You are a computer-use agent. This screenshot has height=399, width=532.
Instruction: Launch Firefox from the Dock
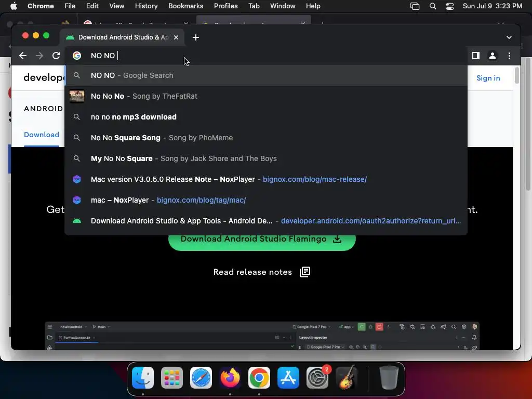coord(230,378)
